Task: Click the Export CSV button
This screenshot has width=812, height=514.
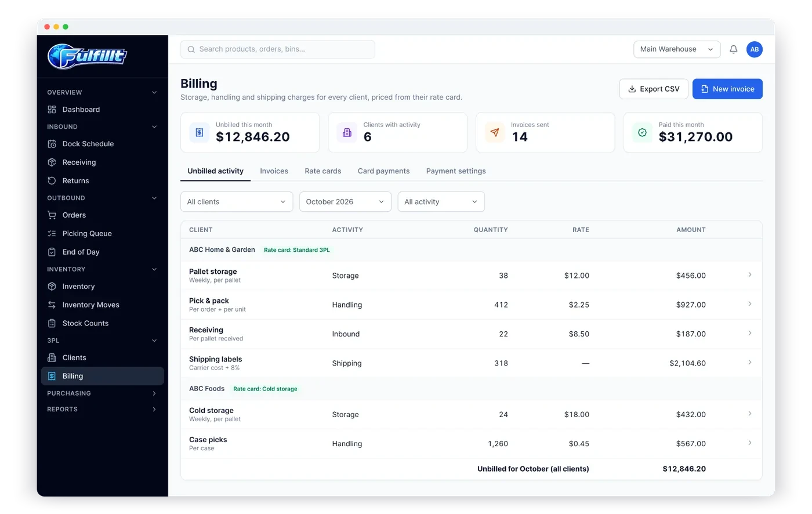Action: 654,89
